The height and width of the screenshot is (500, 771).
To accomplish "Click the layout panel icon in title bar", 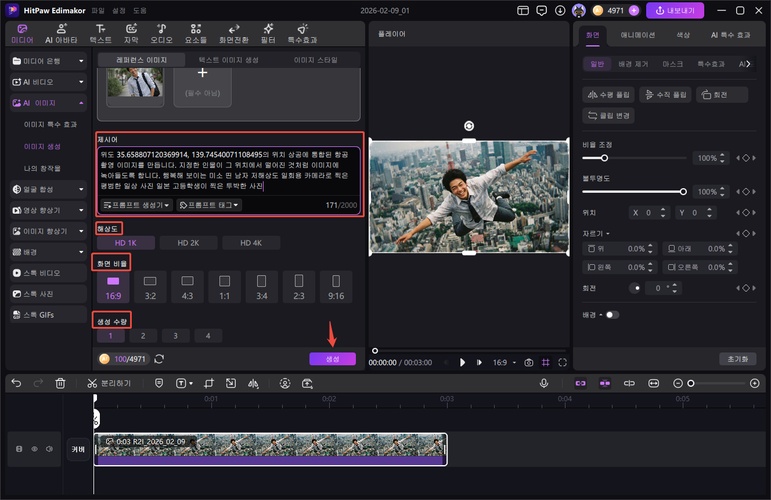I will [523, 10].
